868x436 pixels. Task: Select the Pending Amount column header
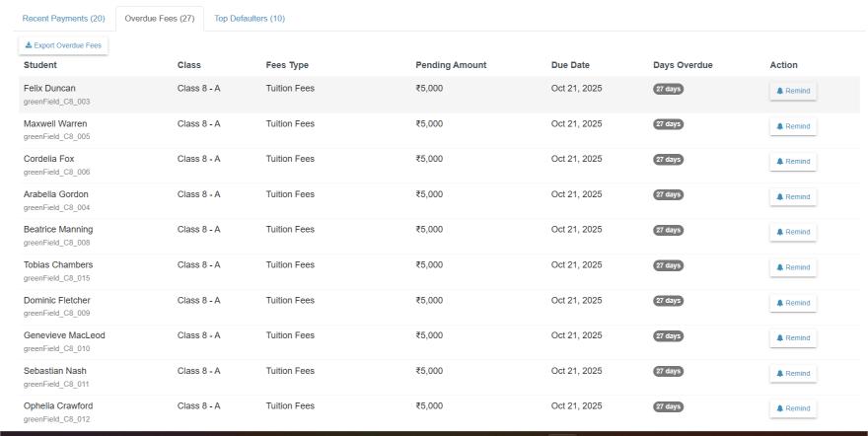tap(451, 65)
